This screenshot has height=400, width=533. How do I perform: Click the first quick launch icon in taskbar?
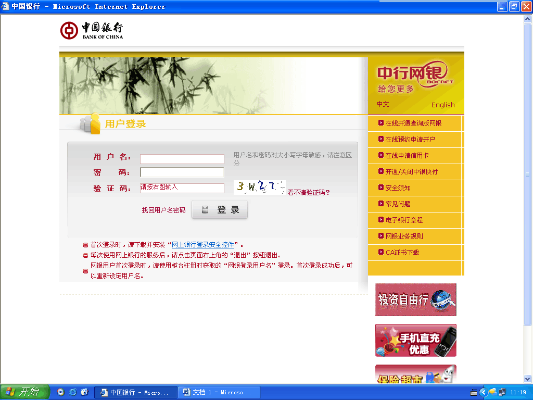[x=61, y=392]
